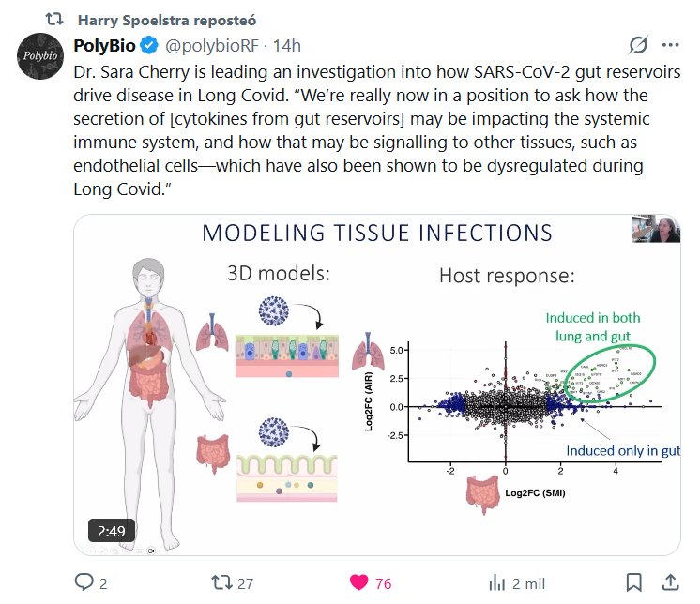Screen dimensions: 700x604
Task: Open the post views analytics icon
Action: pyautogui.click(x=494, y=582)
